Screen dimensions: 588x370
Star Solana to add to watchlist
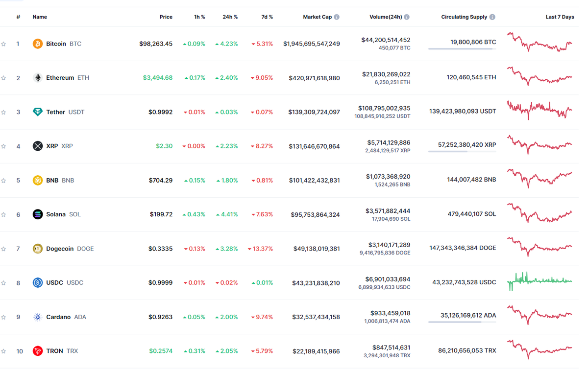click(x=4, y=214)
